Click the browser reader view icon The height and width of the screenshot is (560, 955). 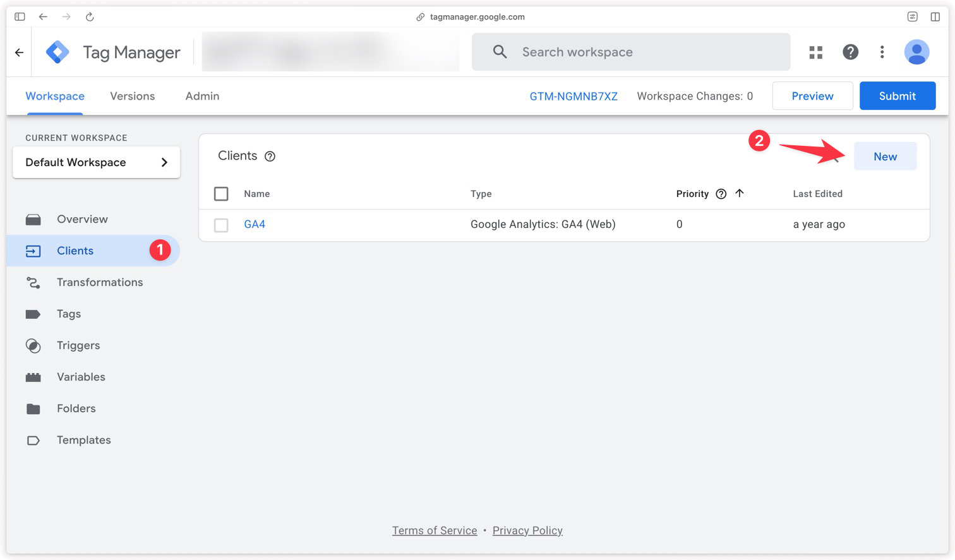[912, 16]
